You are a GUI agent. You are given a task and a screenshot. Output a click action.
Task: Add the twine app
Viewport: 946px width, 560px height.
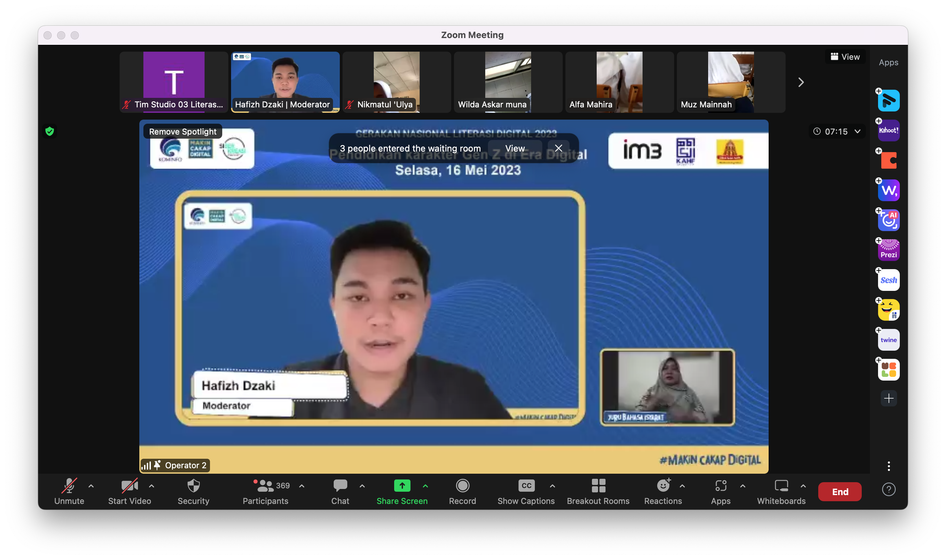click(x=888, y=339)
